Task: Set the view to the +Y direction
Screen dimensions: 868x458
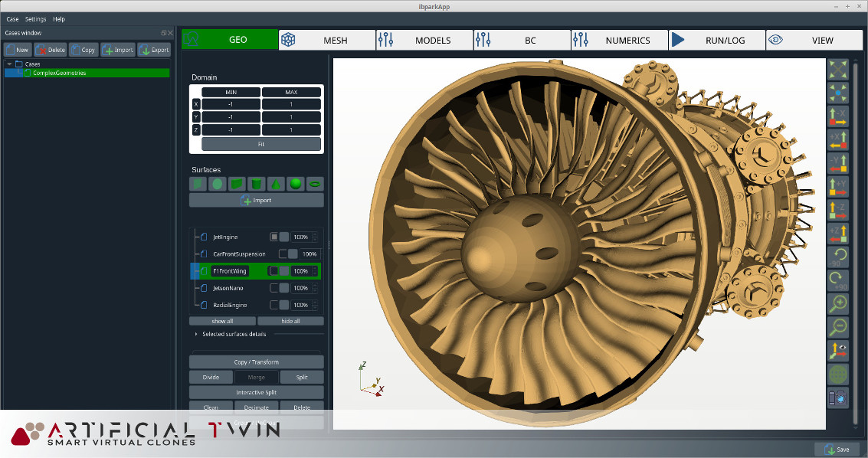Action: pyautogui.click(x=838, y=188)
